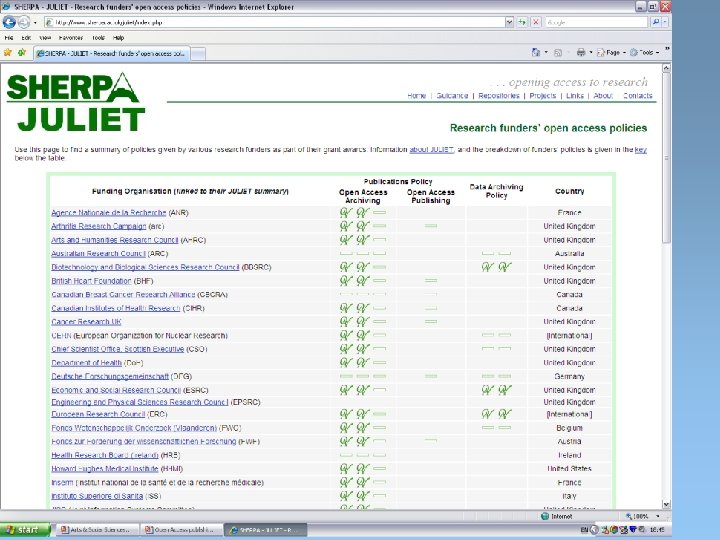Screen dimensions: 720x540
Task: Open Arthritis Research Campaign summary
Action: [x=99, y=226]
